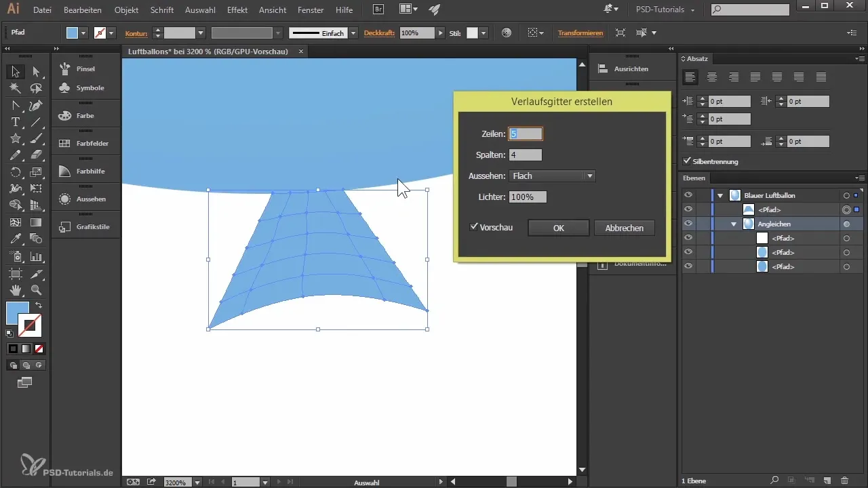Open the zoom level 3200% dropdown
Screen dimensions: 868x488
(x=197, y=483)
